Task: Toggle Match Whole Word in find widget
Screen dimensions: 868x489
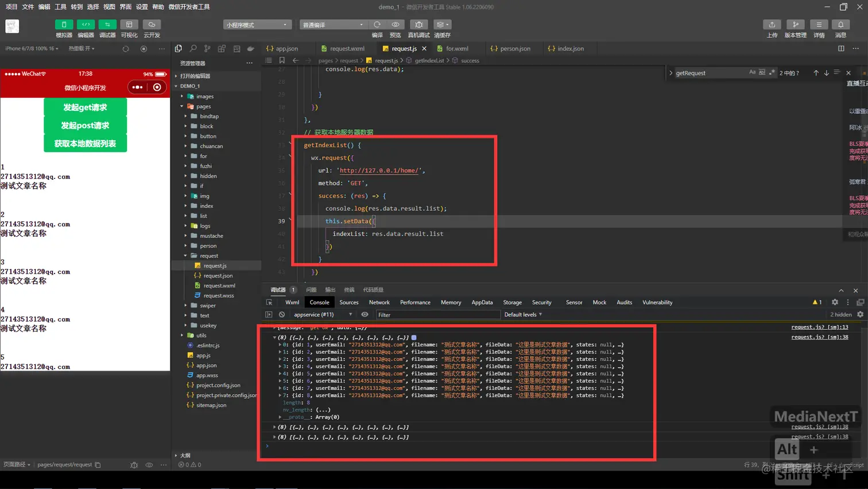Action: pyautogui.click(x=762, y=72)
